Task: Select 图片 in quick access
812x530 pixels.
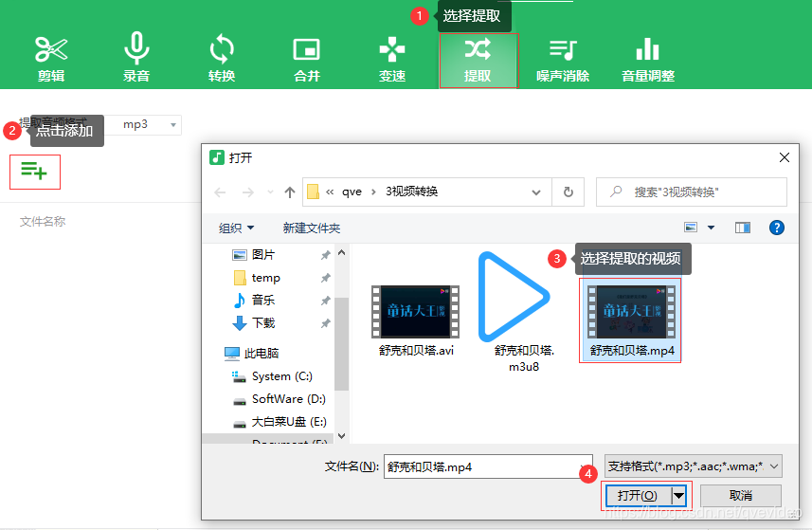Action: 263,255
